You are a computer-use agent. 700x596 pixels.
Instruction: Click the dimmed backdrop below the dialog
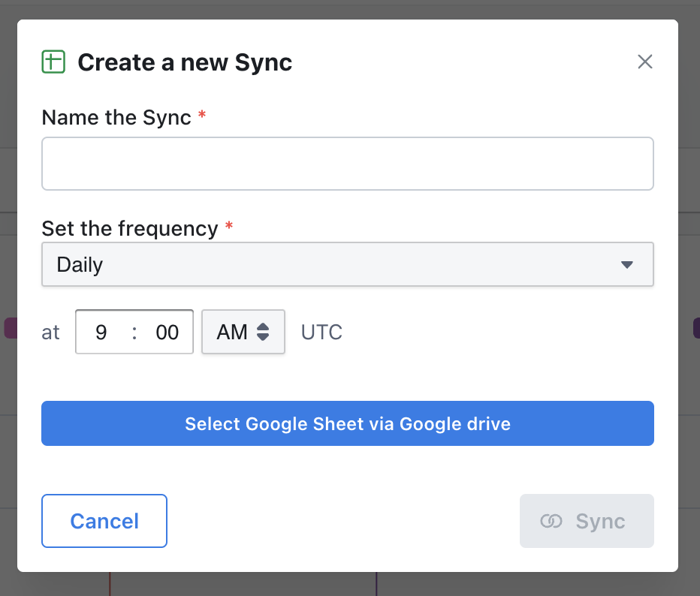[350, 585]
